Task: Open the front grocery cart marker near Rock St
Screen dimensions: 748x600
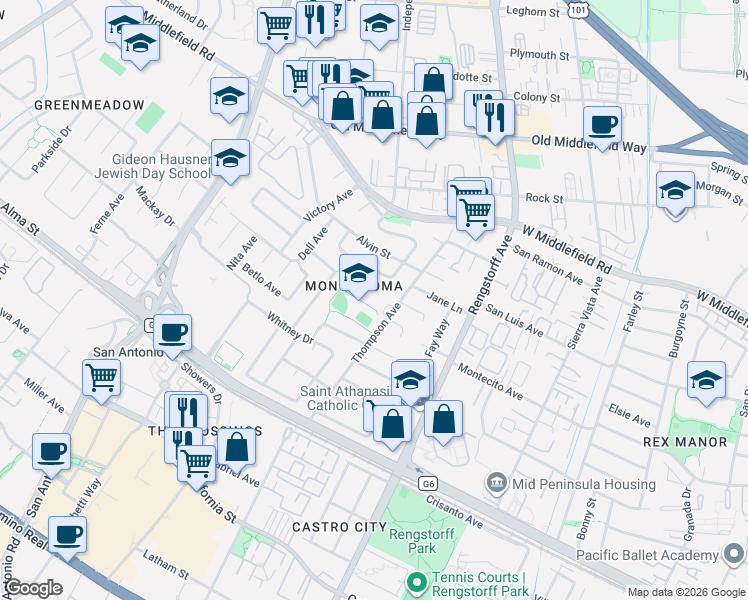Action: [476, 215]
